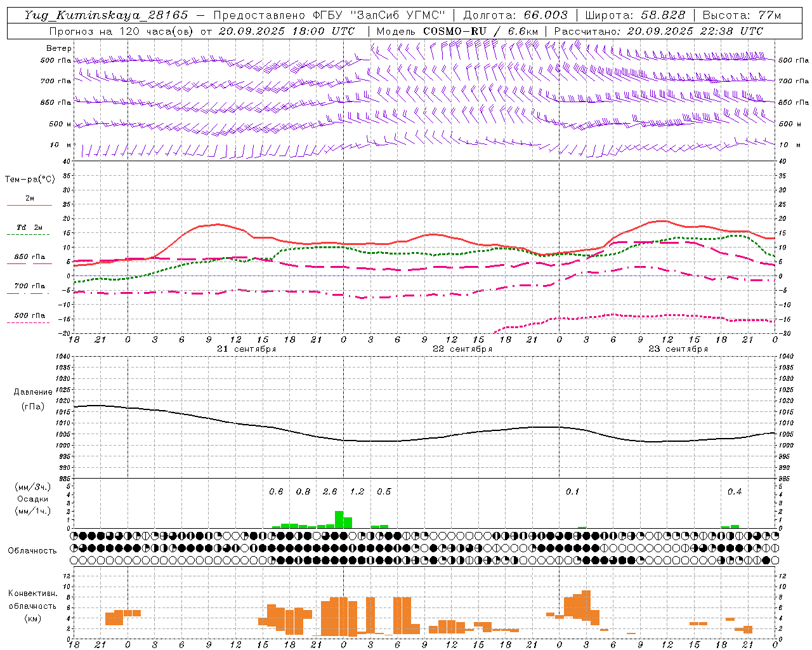Click the 0.4 precipitation amount value
Image resolution: width=812 pixels, height=650 pixels.
coord(735,491)
